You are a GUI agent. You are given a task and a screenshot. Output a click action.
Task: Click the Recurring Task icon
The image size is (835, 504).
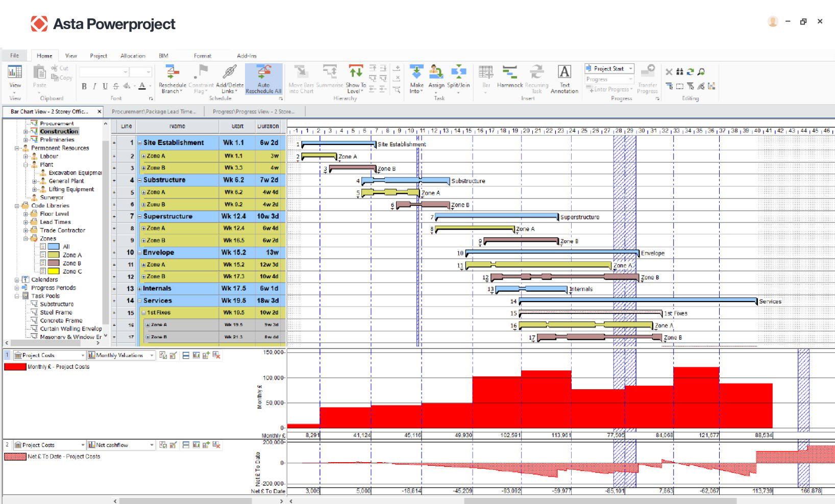point(536,71)
